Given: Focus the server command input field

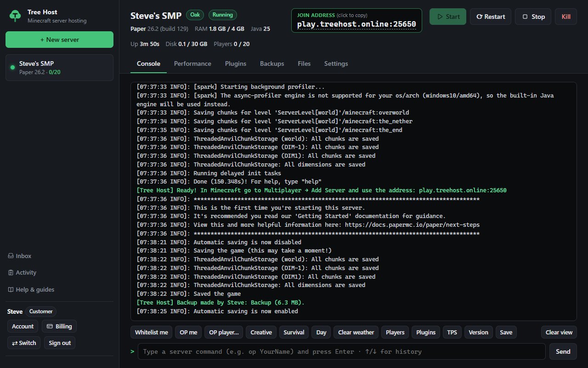Looking at the screenshot, I should (342, 351).
